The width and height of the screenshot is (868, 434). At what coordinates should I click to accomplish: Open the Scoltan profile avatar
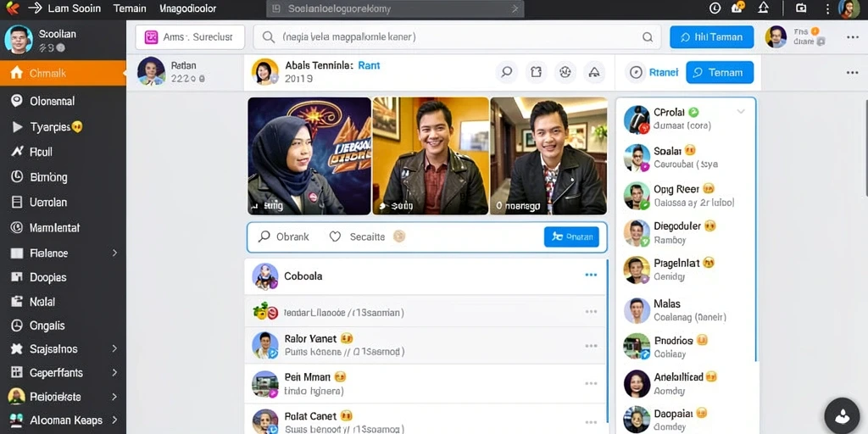pyautogui.click(x=19, y=40)
